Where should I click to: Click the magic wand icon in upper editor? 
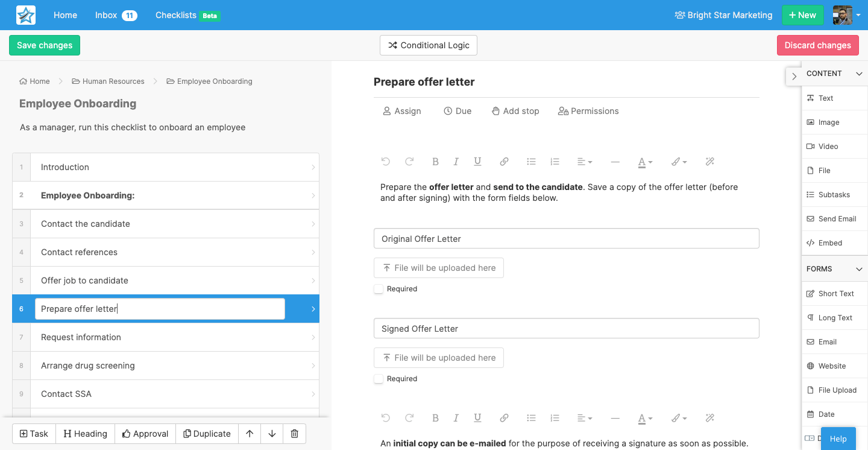(709, 162)
